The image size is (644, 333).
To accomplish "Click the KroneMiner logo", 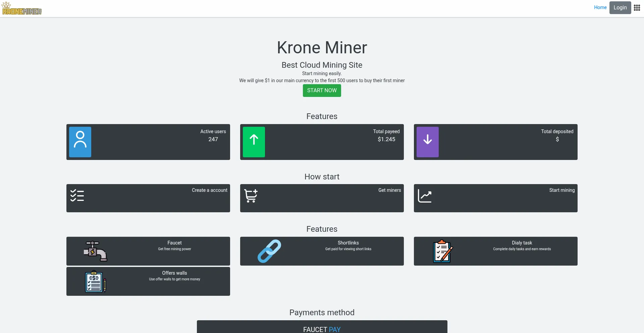I will (x=22, y=9).
